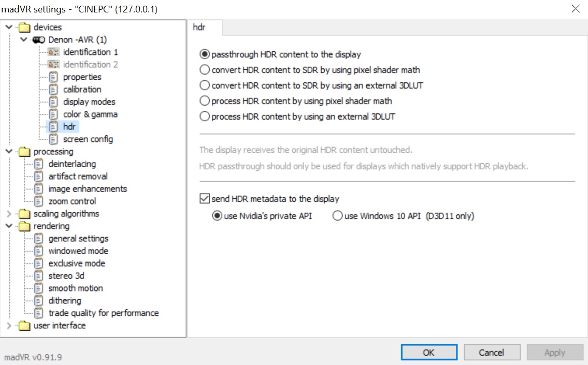Image resolution: width=588 pixels, height=365 pixels.
Task: Click the Cancel button
Action: [x=492, y=352]
